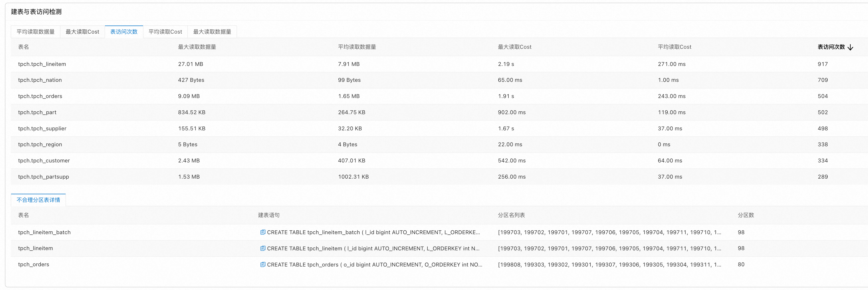
Task: Sort by 最大读取数据量 column header
Action: pyautogui.click(x=197, y=47)
